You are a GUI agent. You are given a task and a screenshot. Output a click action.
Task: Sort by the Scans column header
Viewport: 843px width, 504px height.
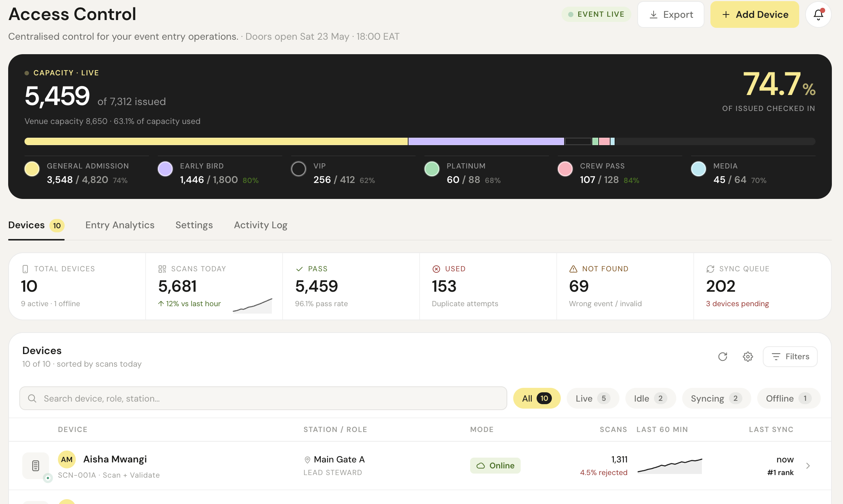point(613,429)
